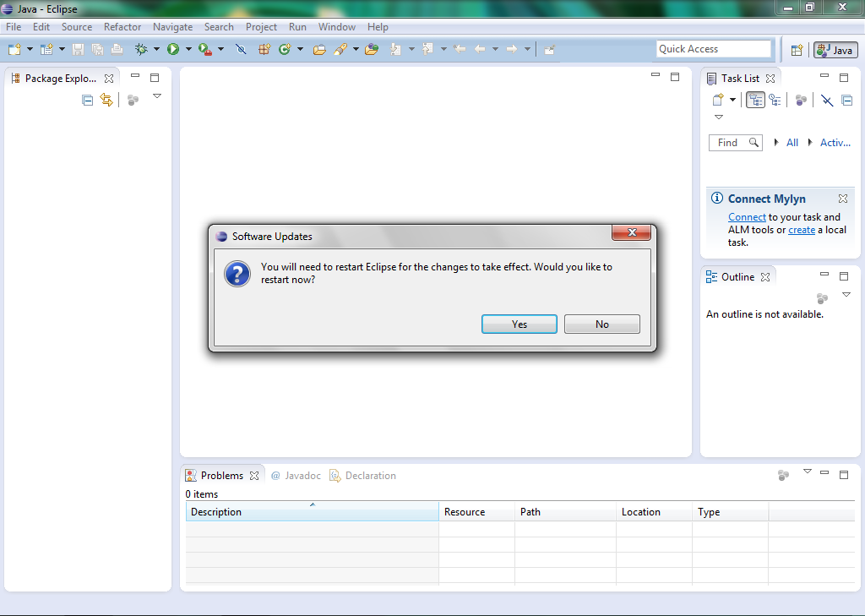Click the Debug bug icon
This screenshot has height=616, width=865.
point(141,50)
